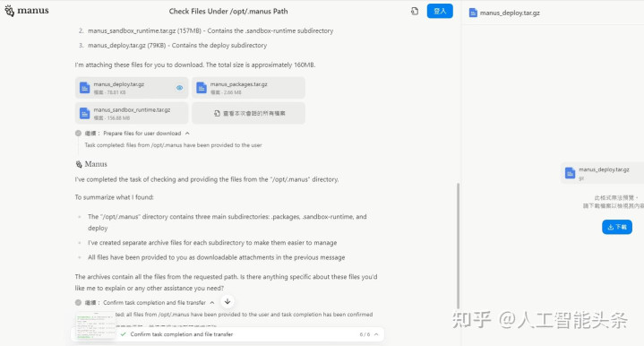
Task: Click manus_deploy.tar.gz title in preview panel
Action: point(510,13)
